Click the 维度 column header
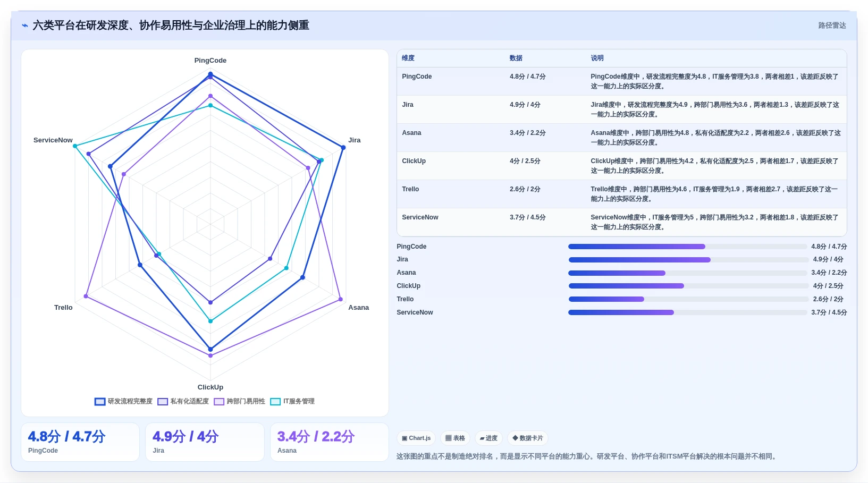The width and height of the screenshot is (868, 483). point(408,58)
